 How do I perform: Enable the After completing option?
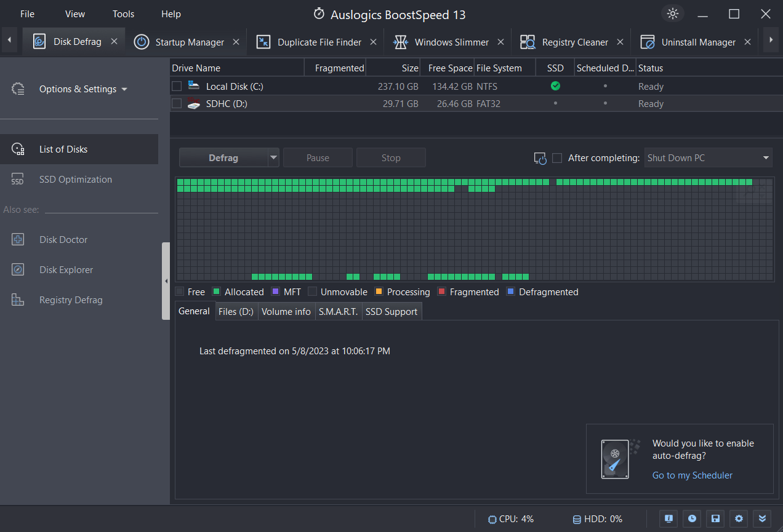(557, 157)
